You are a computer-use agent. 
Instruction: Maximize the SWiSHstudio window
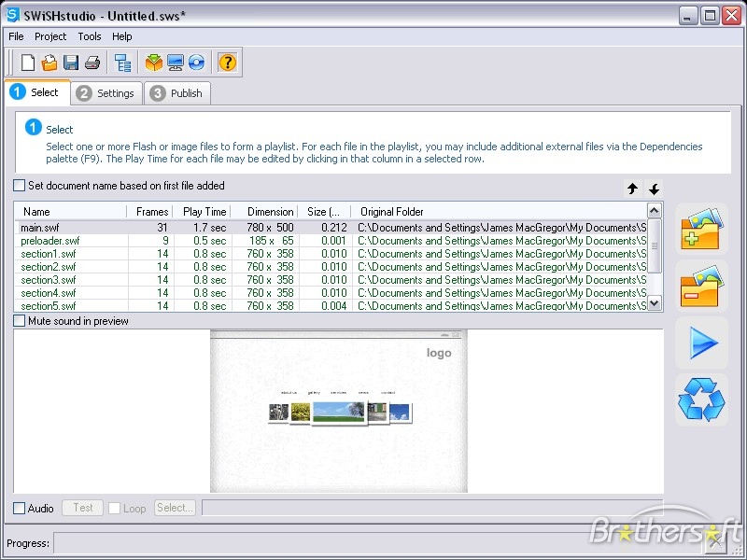coord(710,16)
